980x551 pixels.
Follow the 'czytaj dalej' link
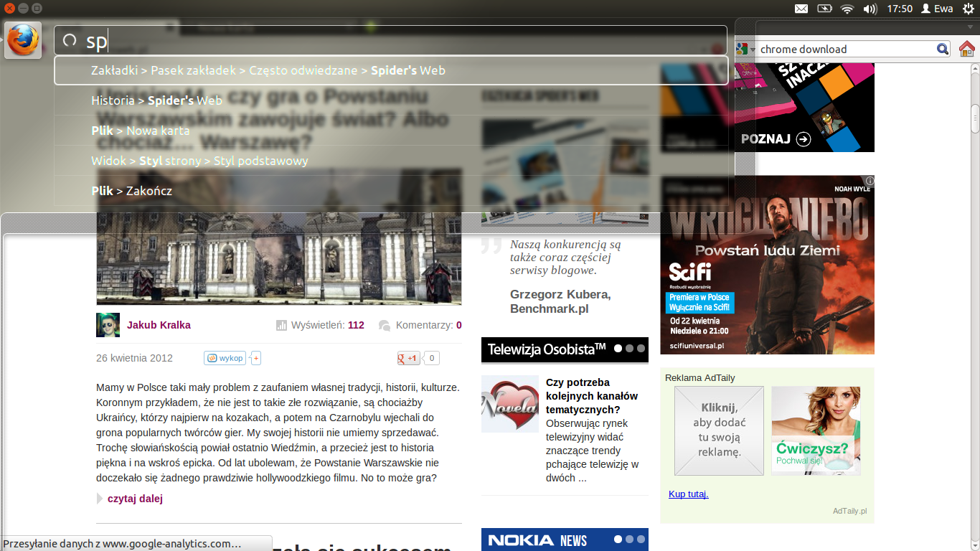tap(135, 499)
